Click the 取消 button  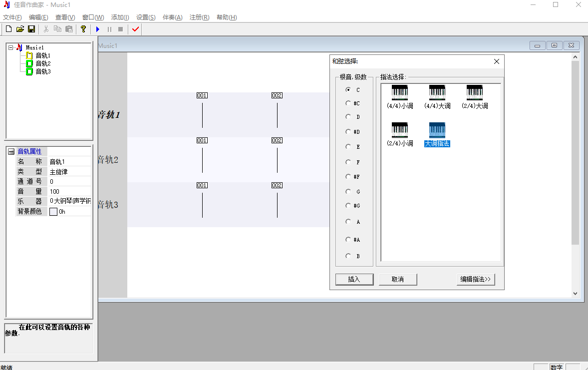click(398, 279)
